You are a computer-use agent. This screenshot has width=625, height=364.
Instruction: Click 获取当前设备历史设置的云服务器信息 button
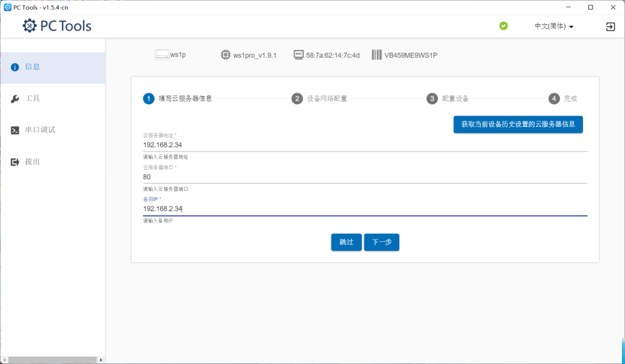coord(518,125)
